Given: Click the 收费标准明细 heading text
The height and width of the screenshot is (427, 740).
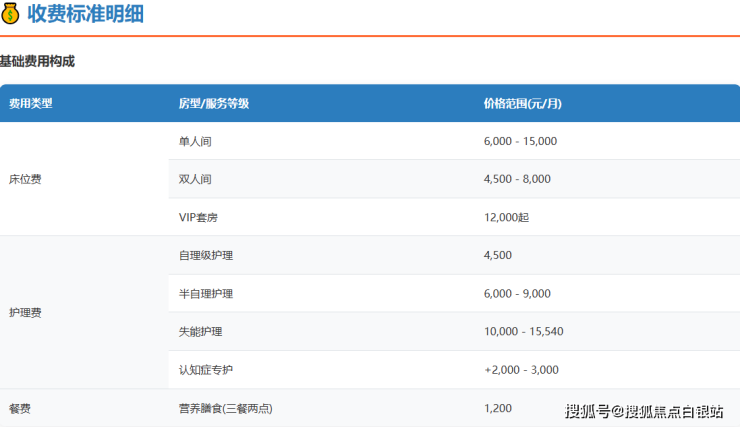Looking at the screenshot, I should (x=87, y=14).
